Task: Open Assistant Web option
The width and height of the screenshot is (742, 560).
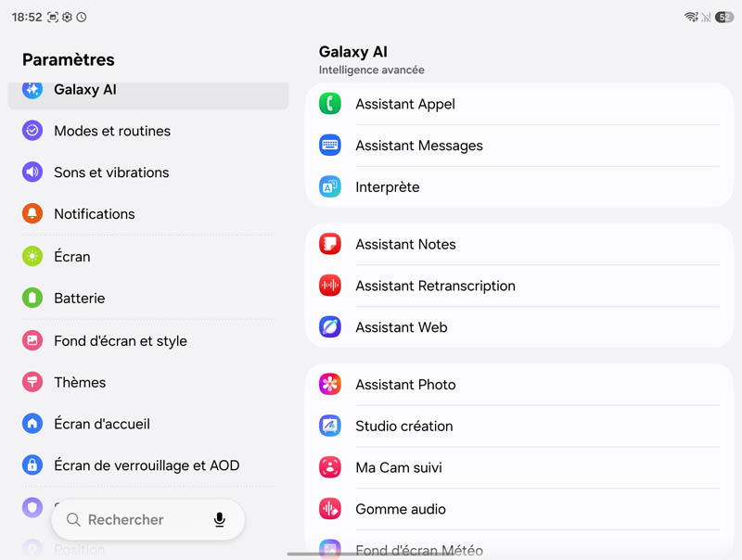Action: [x=519, y=327]
